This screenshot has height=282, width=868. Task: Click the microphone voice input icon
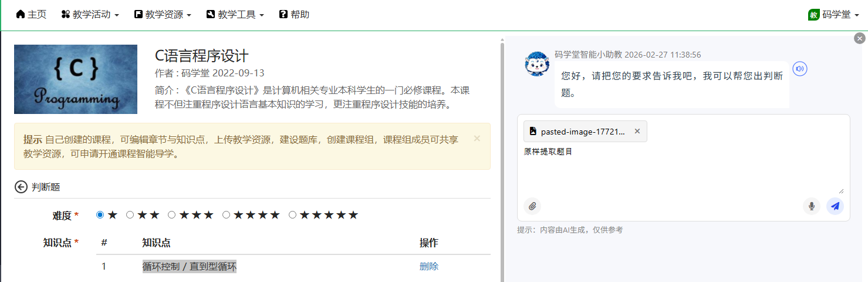(812, 206)
